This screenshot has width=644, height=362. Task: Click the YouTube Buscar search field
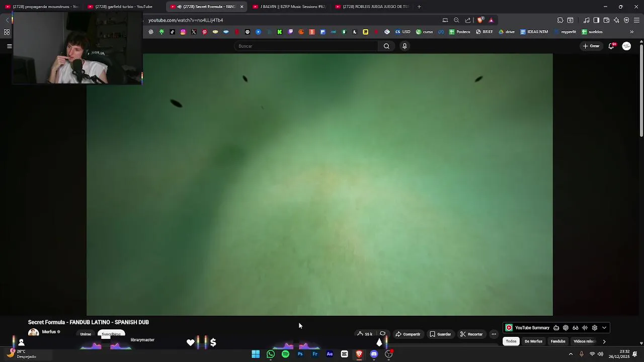coord(306,46)
